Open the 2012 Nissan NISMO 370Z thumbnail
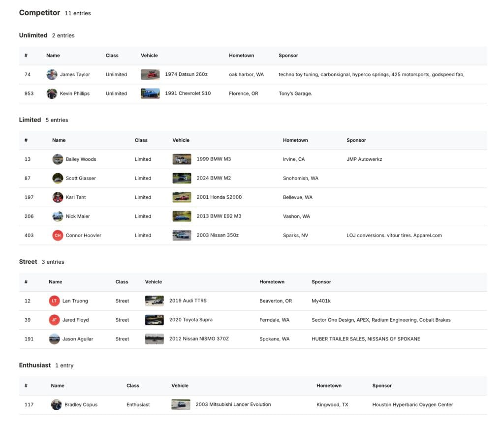This screenshot has height=426, width=504. click(x=154, y=339)
